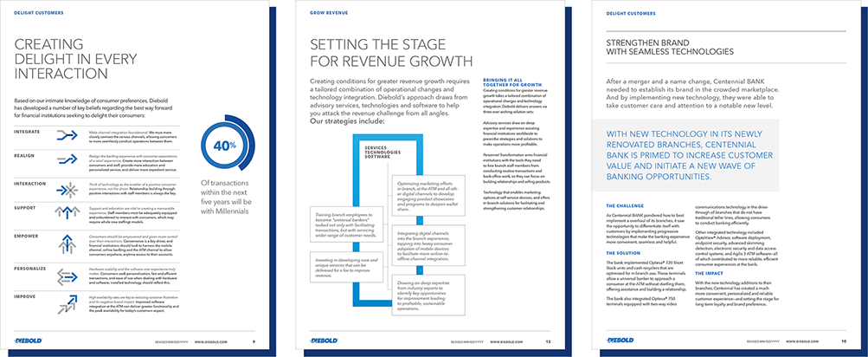Image resolution: width=868 pixels, height=357 pixels.
Task: Click THE CHALLENGE section heading
Action: point(626,205)
